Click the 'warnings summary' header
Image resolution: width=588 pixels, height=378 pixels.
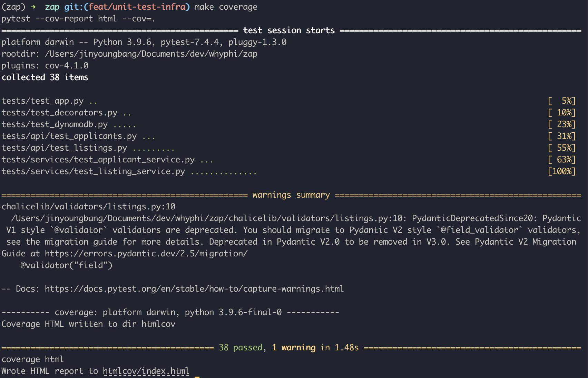tap(291, 195)
